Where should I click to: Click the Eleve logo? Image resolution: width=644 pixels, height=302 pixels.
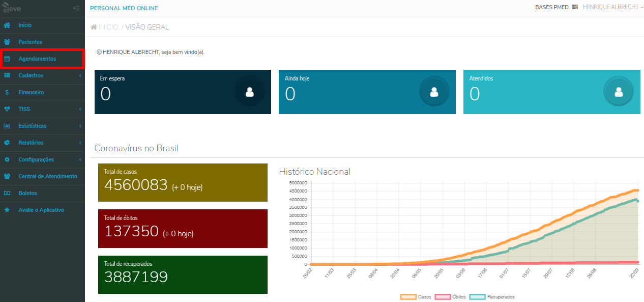(x=12, y=8)
